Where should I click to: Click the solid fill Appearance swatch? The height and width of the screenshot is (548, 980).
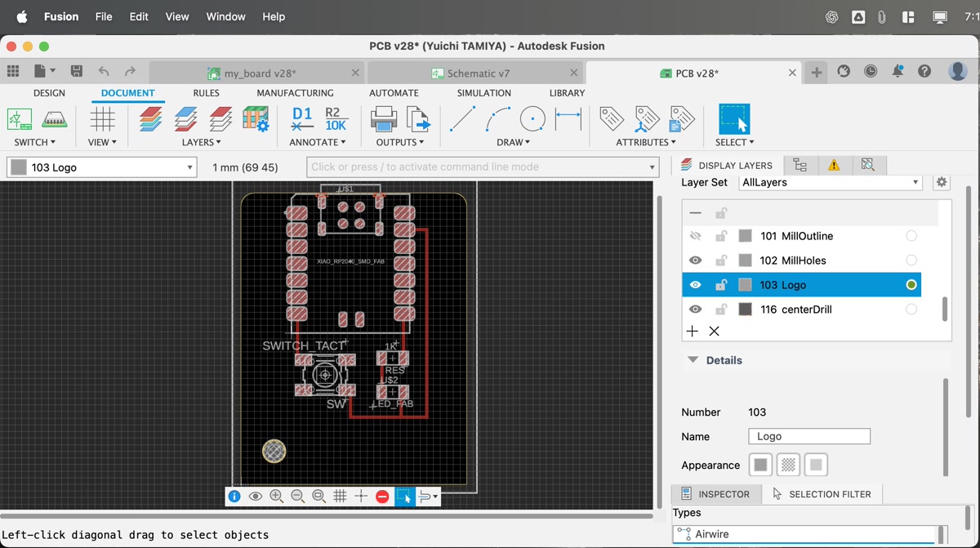(x=760, y=466)
